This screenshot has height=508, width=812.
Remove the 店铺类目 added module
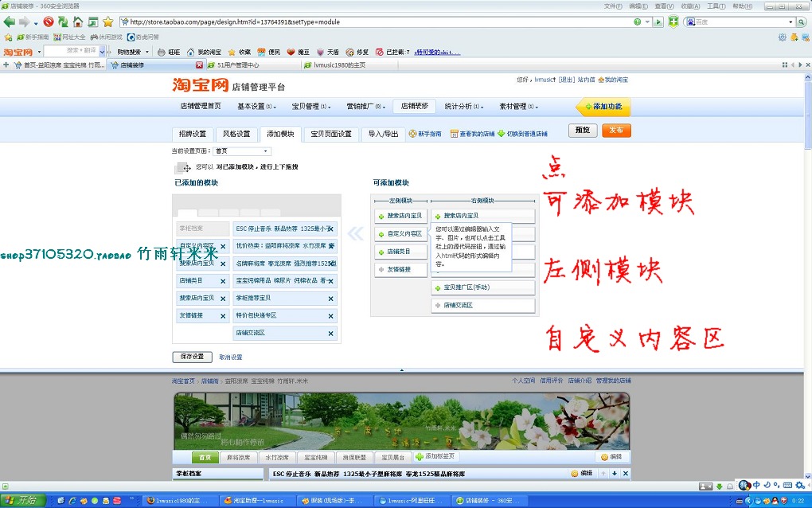223,281
